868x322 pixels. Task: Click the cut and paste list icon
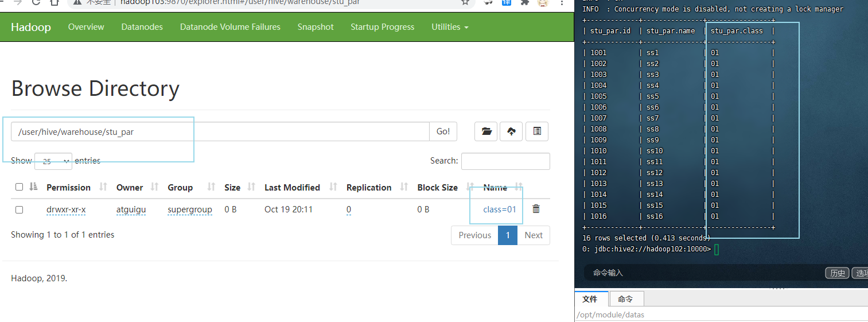coord(537,131)
